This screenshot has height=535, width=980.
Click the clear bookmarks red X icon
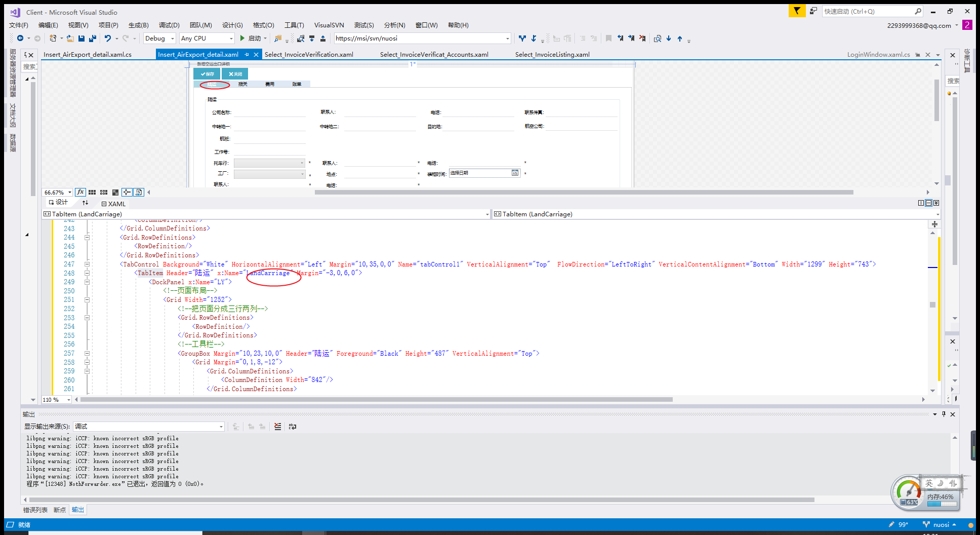(642, 38)
